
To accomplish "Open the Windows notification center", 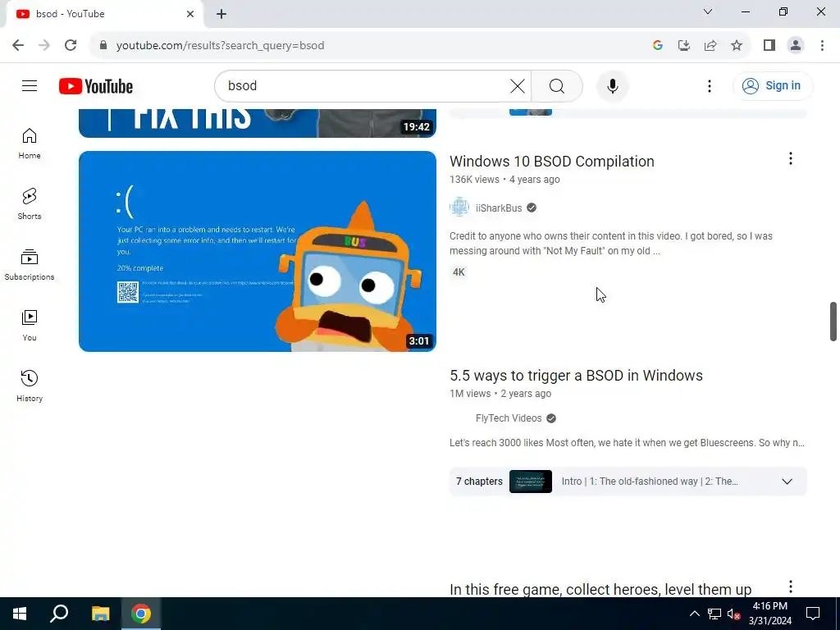I will click(x=813, y=614).
